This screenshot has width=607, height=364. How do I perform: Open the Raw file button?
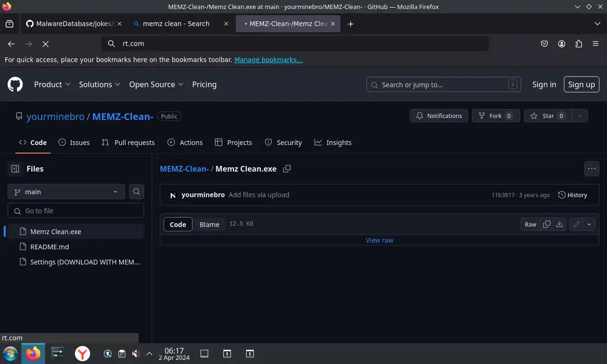[530, 224]
